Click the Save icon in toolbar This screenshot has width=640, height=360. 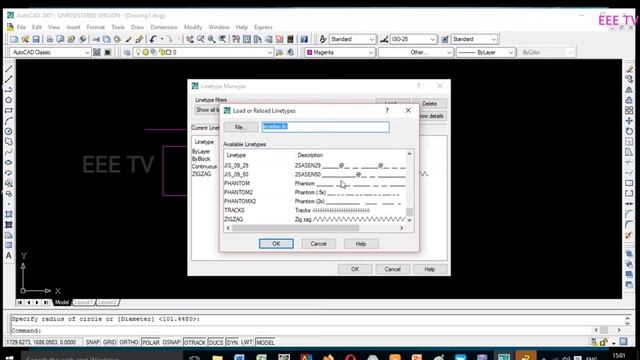[36, 39]
